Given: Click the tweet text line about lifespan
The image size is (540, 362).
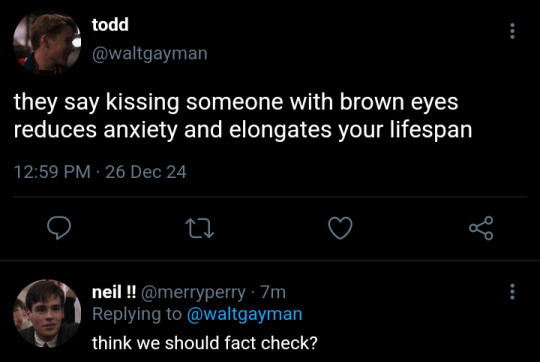Looking at the screenshot, I should pos(243,131).
